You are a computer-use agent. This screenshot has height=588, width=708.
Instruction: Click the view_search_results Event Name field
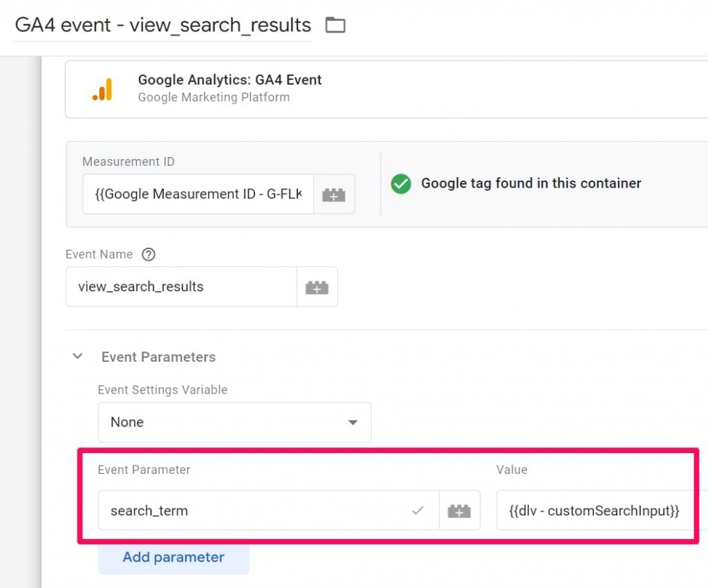click(181, 286)
